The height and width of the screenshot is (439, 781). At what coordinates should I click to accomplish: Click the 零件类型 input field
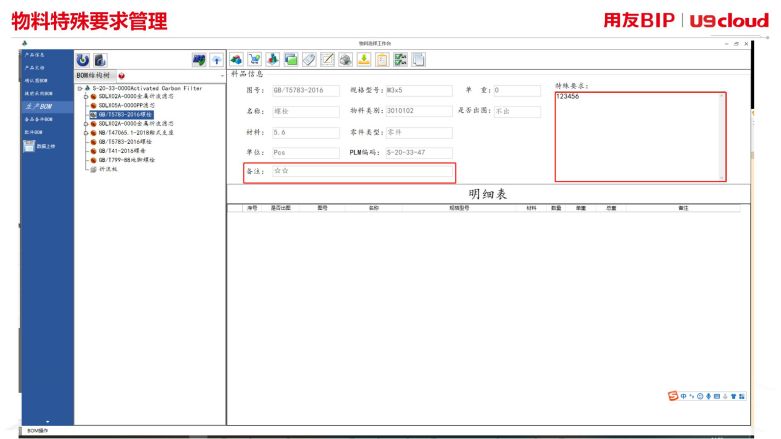[x=419, y=133]
